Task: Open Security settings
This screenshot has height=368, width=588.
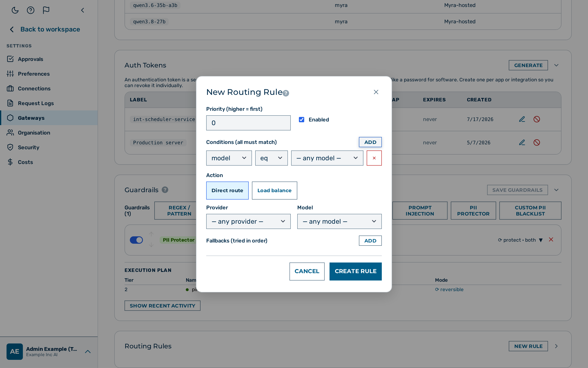Action: (x=49, y=147)
